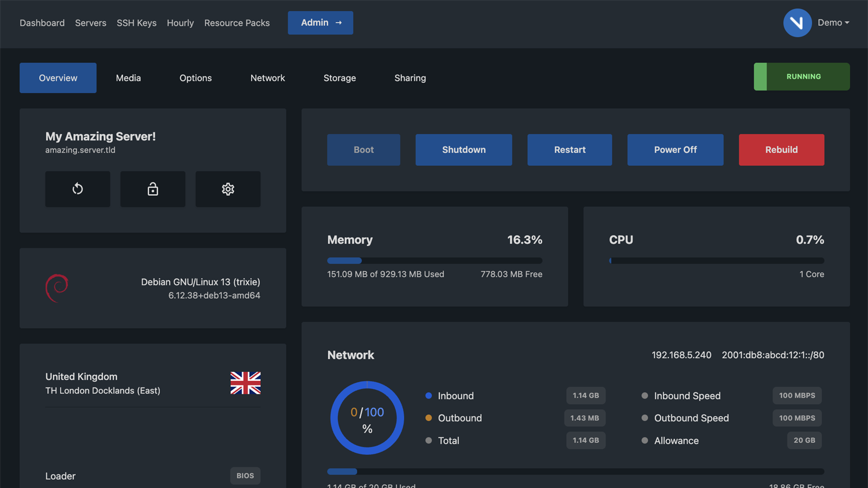The width and height of the screenshot is (868, 488).
Task: Switch to the Sharing tab
Action: [410, 78]
